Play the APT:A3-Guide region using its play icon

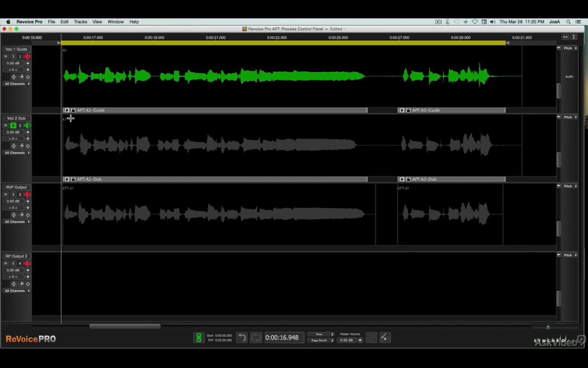click(402, 110)
